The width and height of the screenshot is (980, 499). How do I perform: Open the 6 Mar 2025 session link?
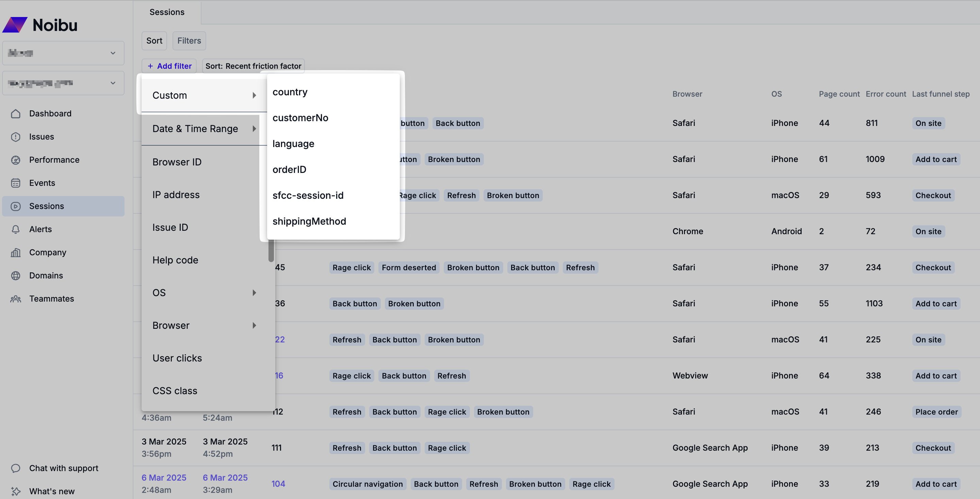coord(164,477)
